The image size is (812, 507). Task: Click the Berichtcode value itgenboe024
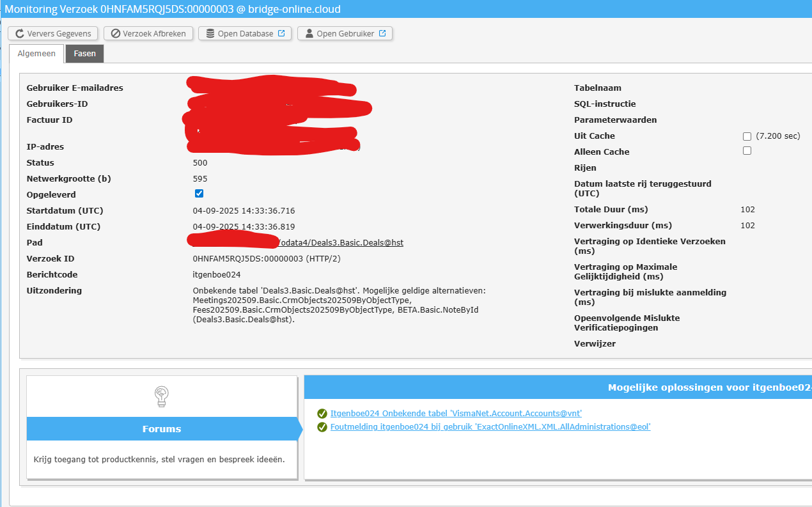pos(216,275)
